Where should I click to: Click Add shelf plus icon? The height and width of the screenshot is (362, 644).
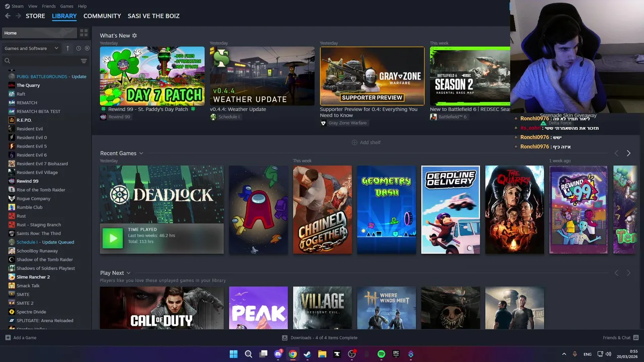(354, 142)
